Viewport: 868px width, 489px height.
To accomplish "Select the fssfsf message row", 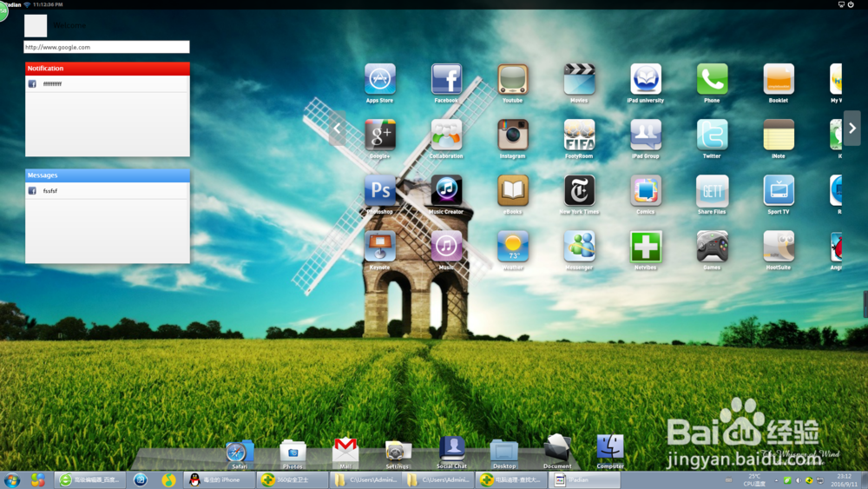I will pos(108,191).
